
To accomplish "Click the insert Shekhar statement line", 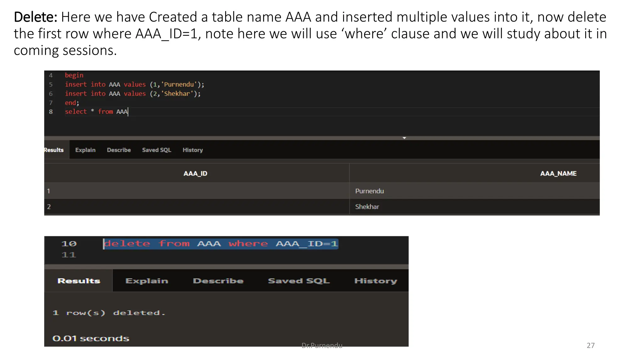I will (x=132, y=93).
